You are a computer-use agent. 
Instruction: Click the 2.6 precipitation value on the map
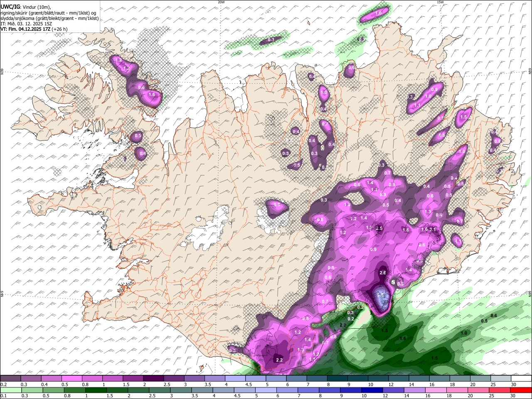coord(383,273)
